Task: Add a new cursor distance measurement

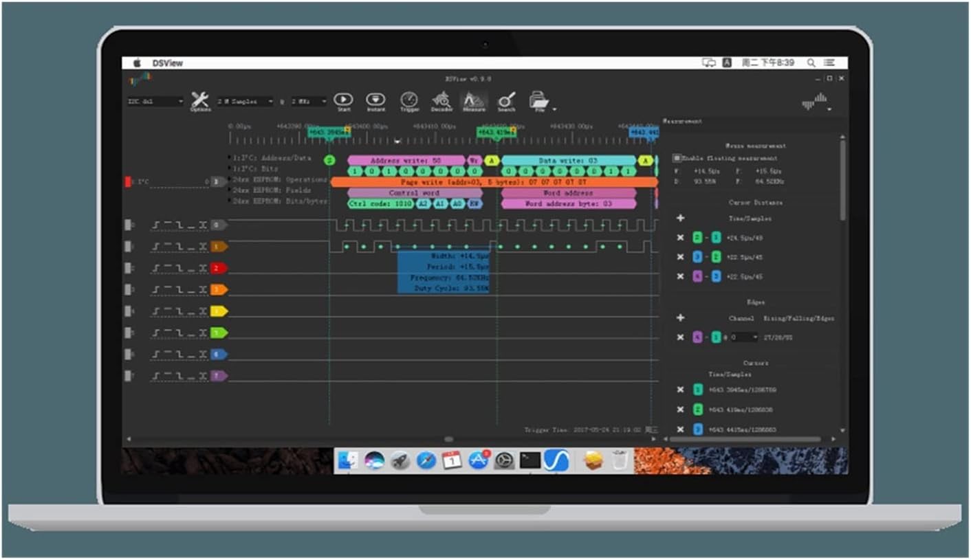Action: tap(680, 219)
